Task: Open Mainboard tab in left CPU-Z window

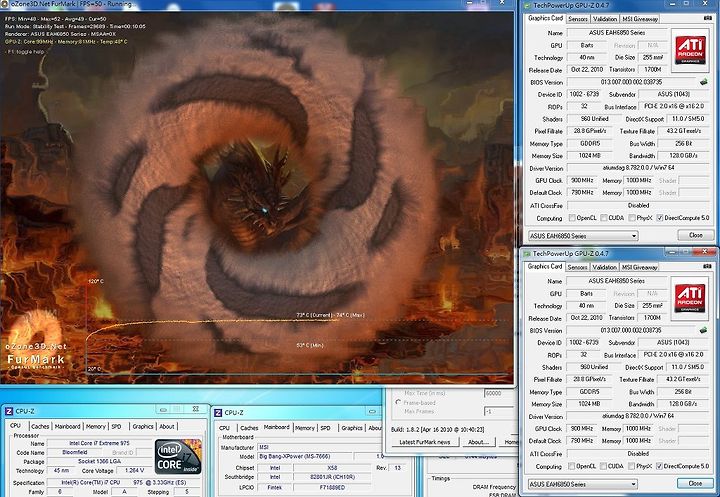Action: click(x=68, y=426)
